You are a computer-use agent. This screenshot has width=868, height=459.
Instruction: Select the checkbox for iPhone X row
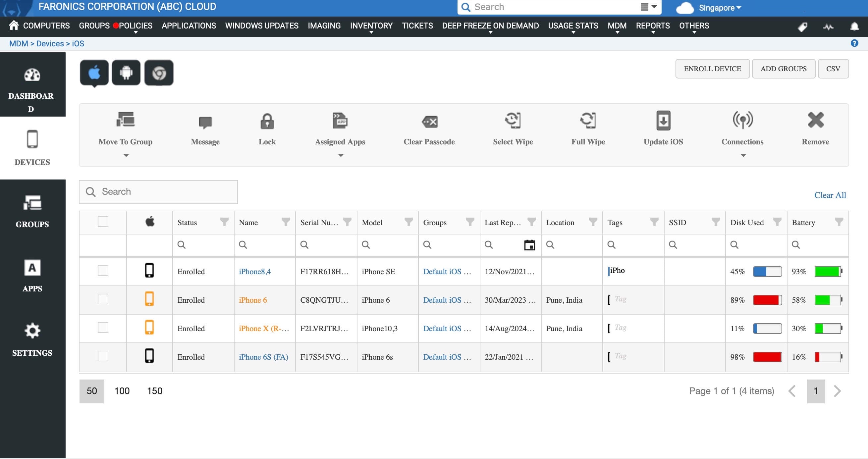(x=103, y=327)
